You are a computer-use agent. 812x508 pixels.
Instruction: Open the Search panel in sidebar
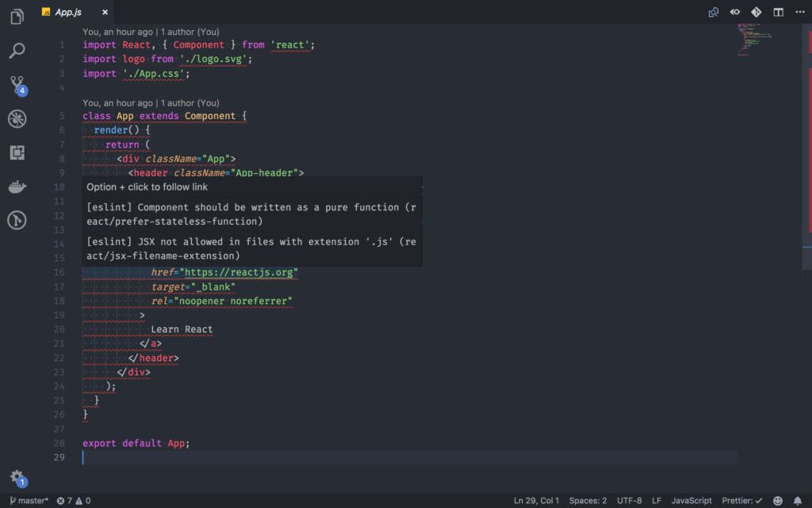click(17, 51)
